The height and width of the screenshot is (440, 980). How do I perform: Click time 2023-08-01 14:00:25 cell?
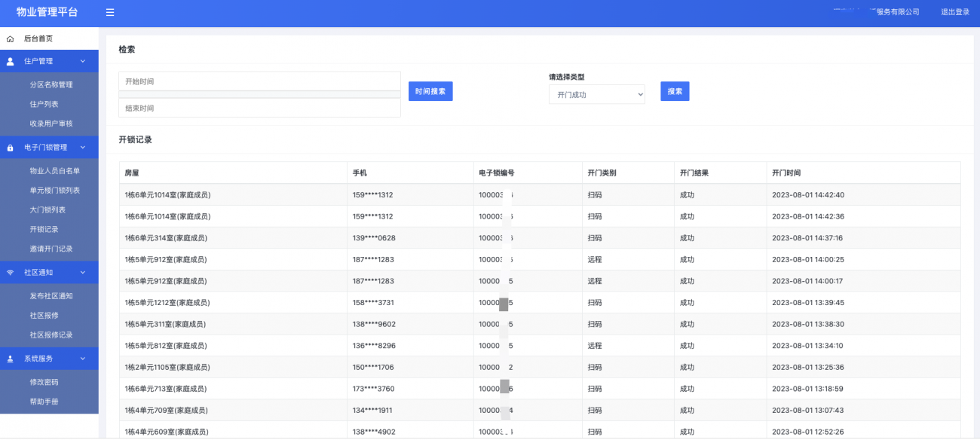pyautogui.click(x=863, y=259)
